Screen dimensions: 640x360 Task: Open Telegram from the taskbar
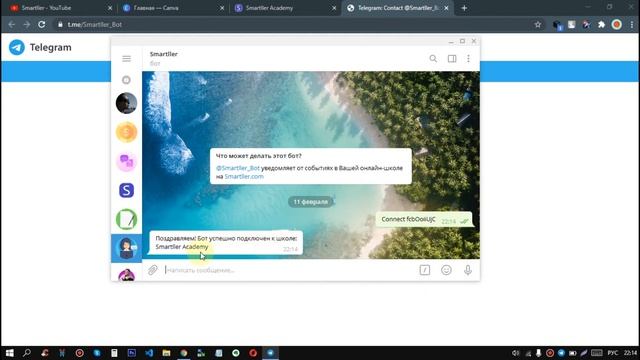pyautogui.click(x=270, y=353)
